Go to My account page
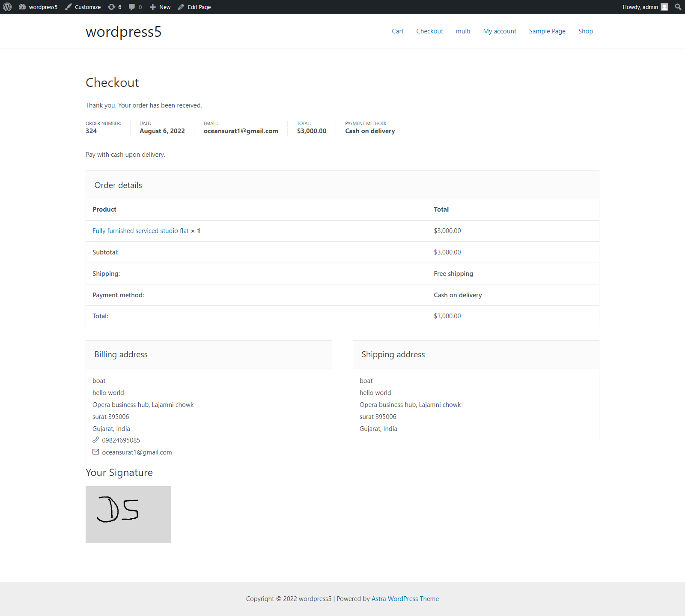This screenshot has width=685, height=616. [x=500, y=31]
